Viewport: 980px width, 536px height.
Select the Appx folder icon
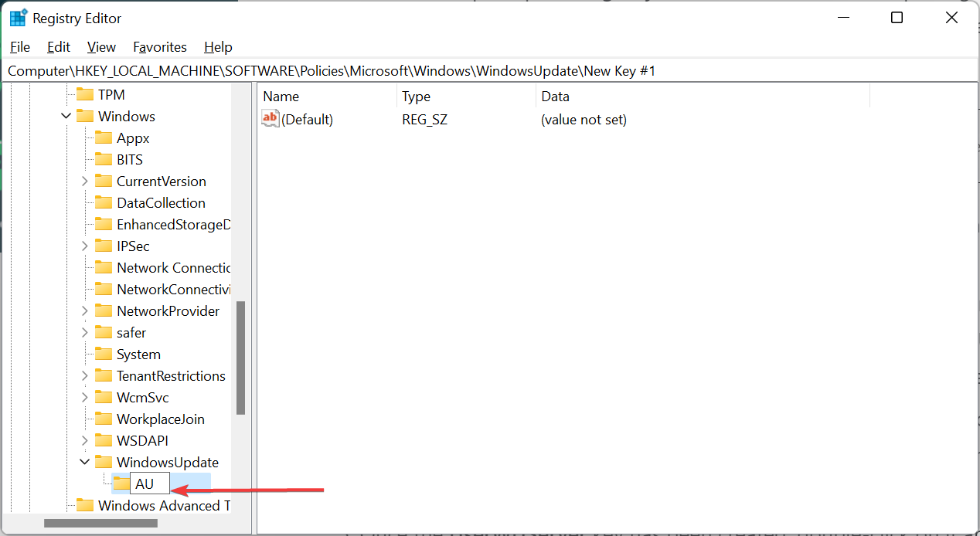pos(104,138)
